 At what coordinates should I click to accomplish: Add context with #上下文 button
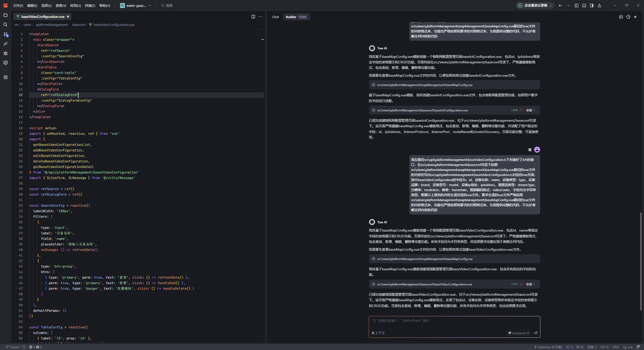tap(378, 333)
